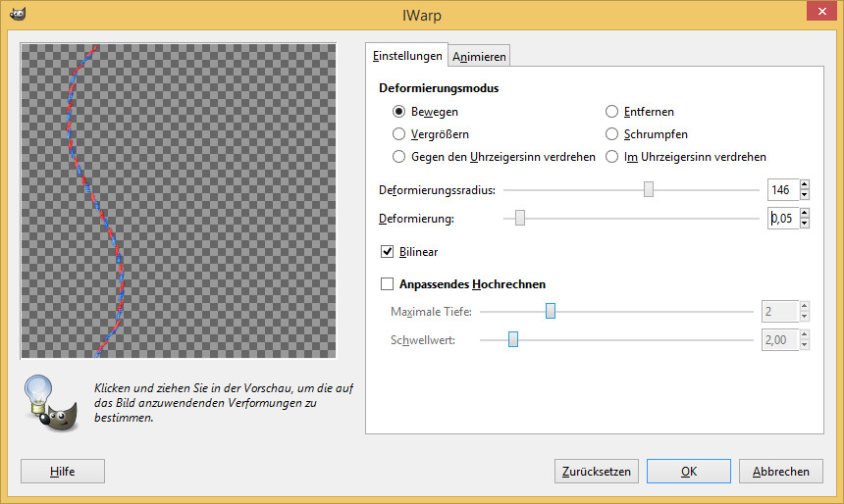Select the Bewegen deformation mode

pos(399,112)
